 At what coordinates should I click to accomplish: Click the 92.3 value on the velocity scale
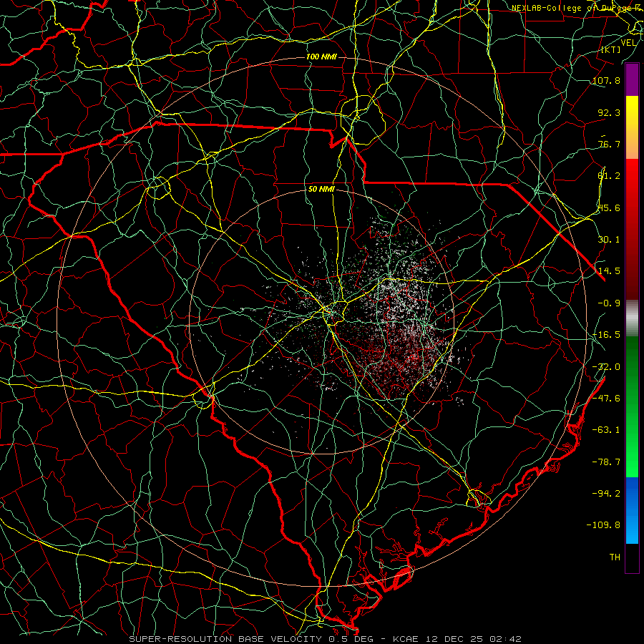coord(609,112)
